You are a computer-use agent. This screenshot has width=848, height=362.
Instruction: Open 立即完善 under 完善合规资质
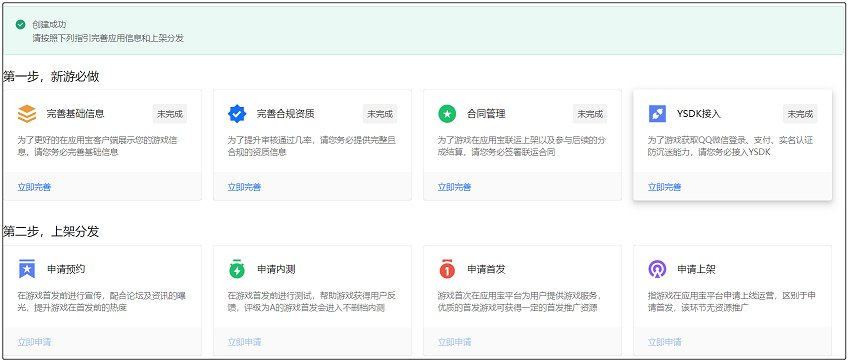point(244,187)
